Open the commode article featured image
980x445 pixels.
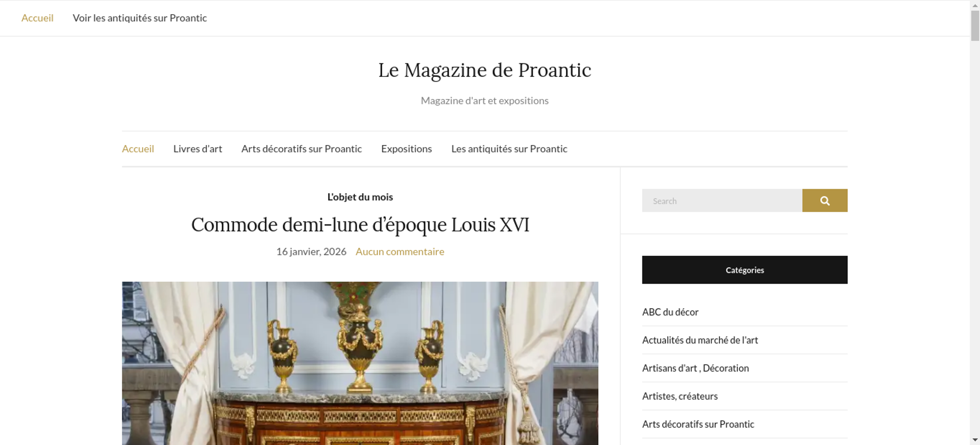[x=360, y=363]
